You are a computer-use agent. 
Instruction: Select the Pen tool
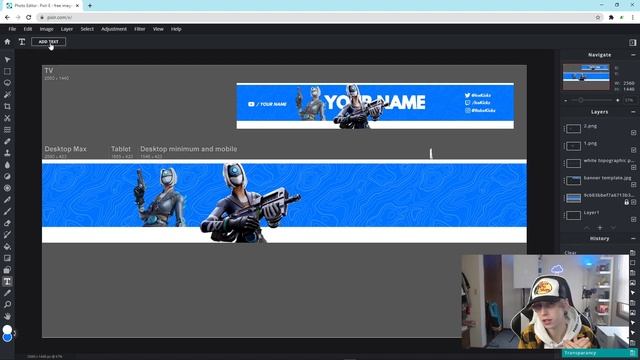pyautogui.click(x=7, y=200)
